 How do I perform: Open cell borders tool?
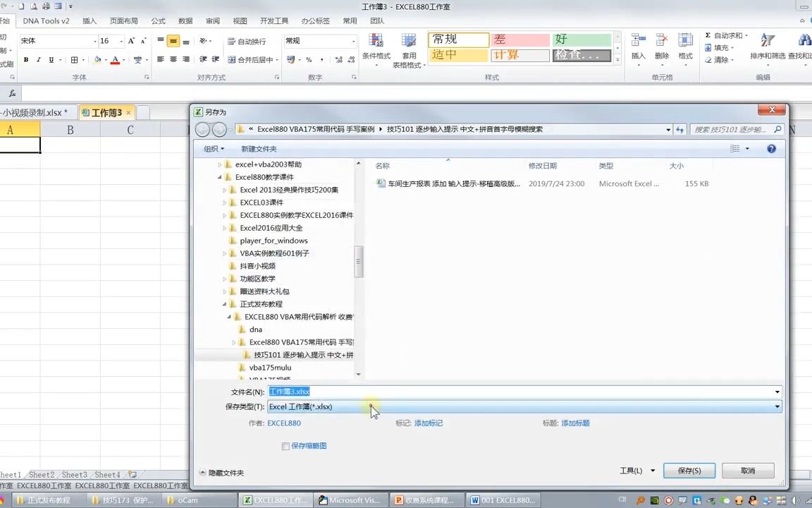[x=75, y=59]
